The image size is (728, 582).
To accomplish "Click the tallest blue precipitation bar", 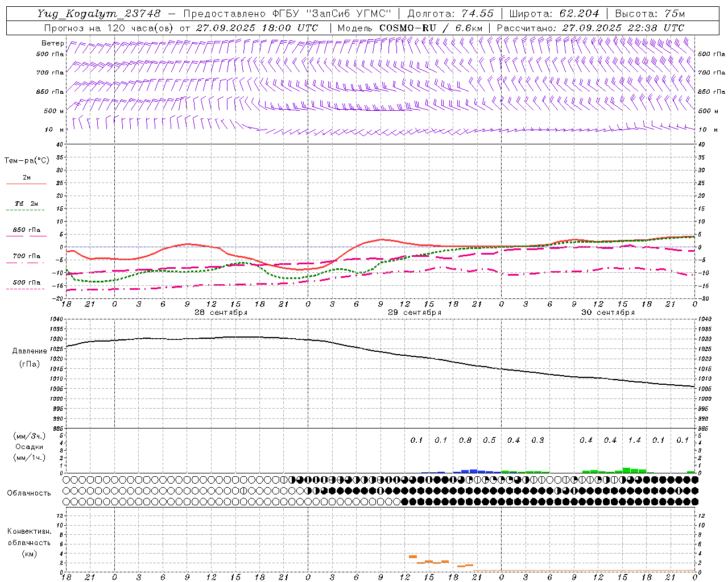I will click(x=473, y=471).
